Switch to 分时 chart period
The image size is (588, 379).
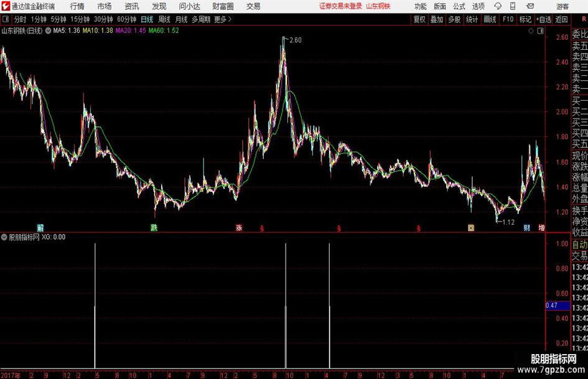click(21, 19)
